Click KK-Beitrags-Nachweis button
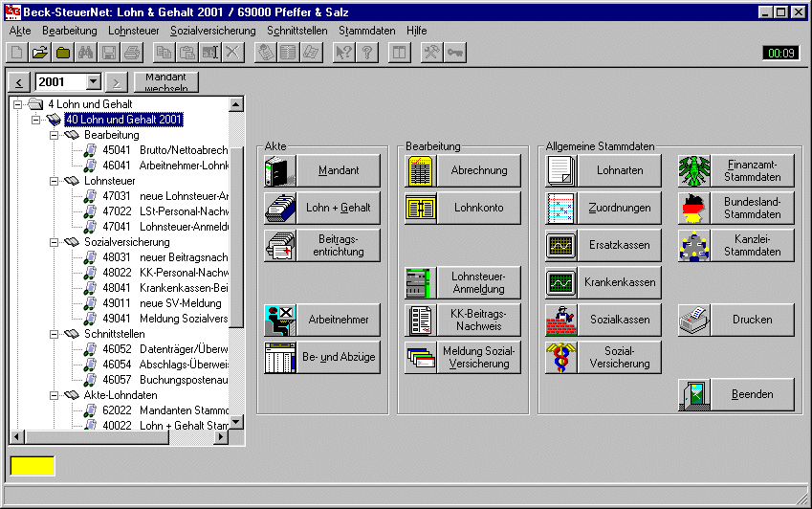This screenshot has width=812, height=509. pyautogui.click(x=479, y=320)
